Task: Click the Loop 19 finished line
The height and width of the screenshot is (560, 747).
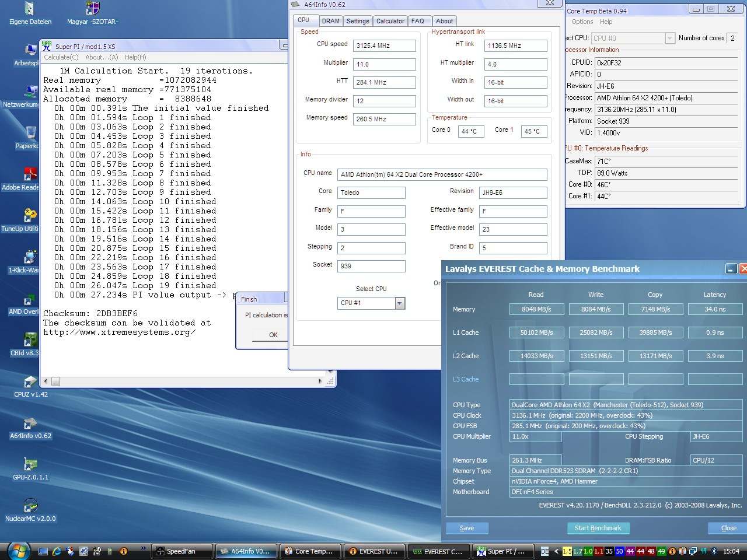Action: coord(135,285)
